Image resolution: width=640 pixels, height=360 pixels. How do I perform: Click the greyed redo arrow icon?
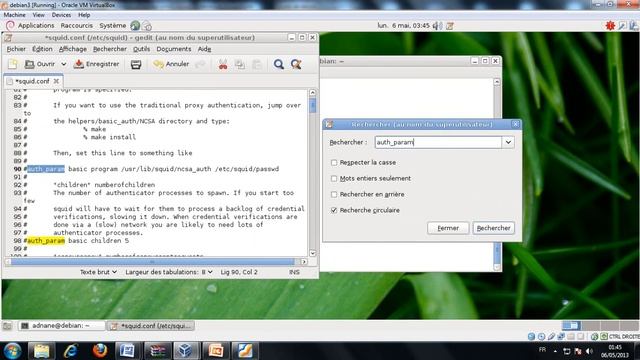pos(200,64)
